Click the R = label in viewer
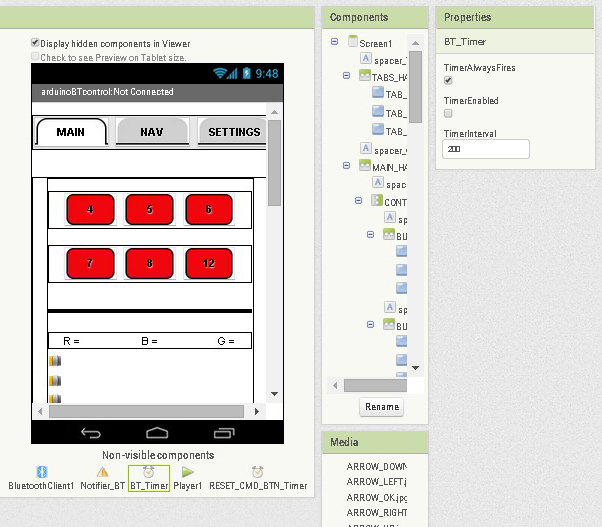Viewport: 602px width, 527px height. click(x=71, y=341)
